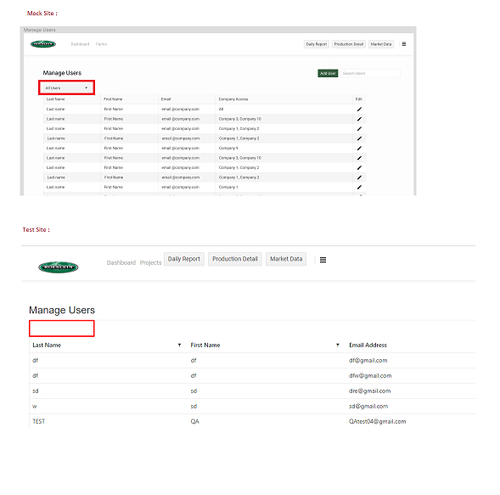This screenshot has width=500, height=495.
Task: Open the hamburger menu in the Mock Site header
Action: (x=404, y=44)
